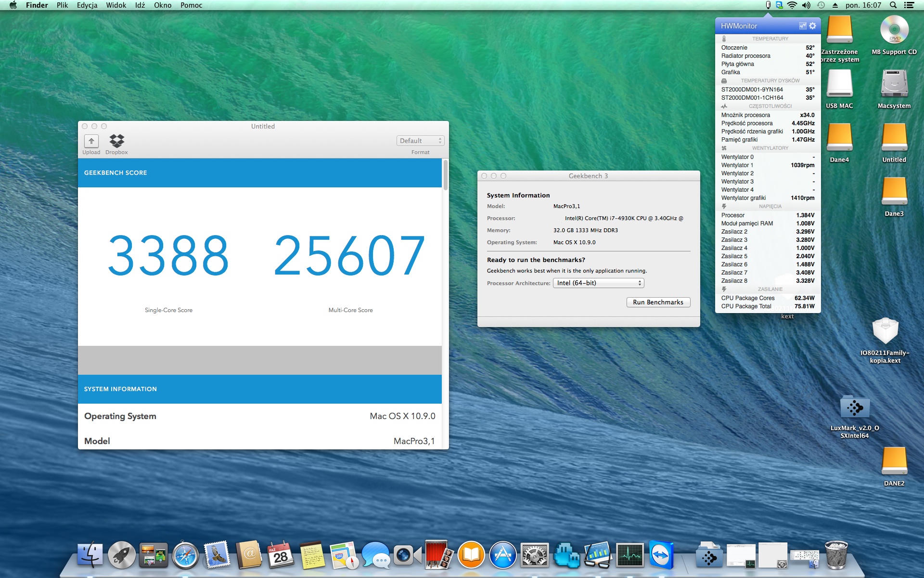
Task: Open Contacts address book in the Dock
Action: [x=249, y=555]
